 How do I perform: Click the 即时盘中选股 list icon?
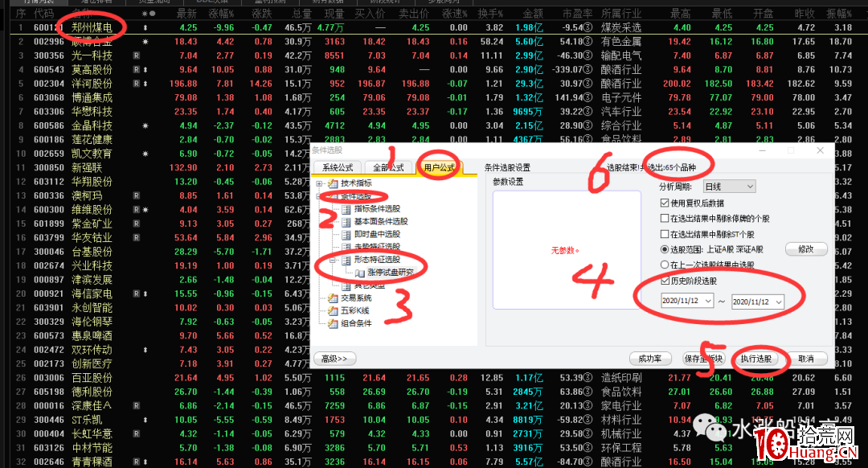tap(346, 234)
